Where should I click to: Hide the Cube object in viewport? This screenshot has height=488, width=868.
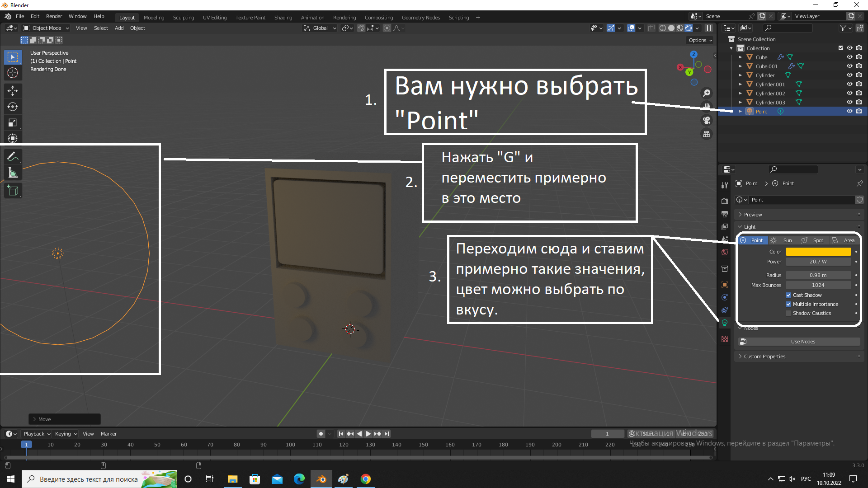click(x=849, y=57)
